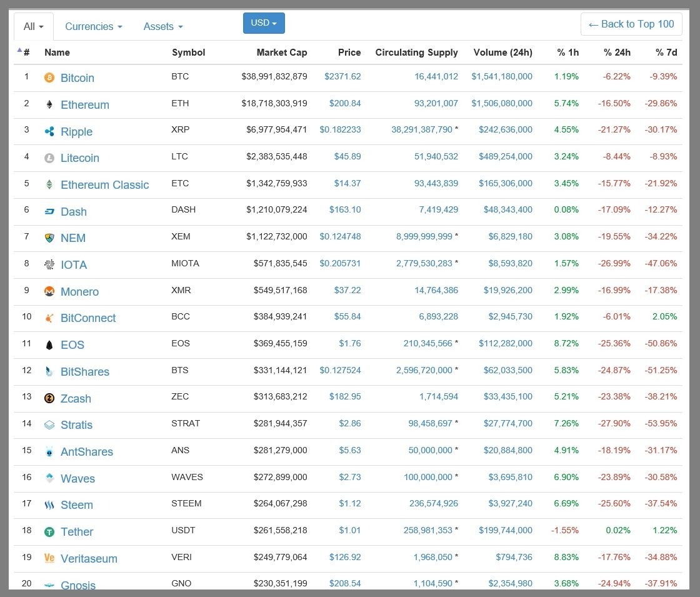Open the Monero name link
Screen dimensions: 700x597
(x=79, y=291)
